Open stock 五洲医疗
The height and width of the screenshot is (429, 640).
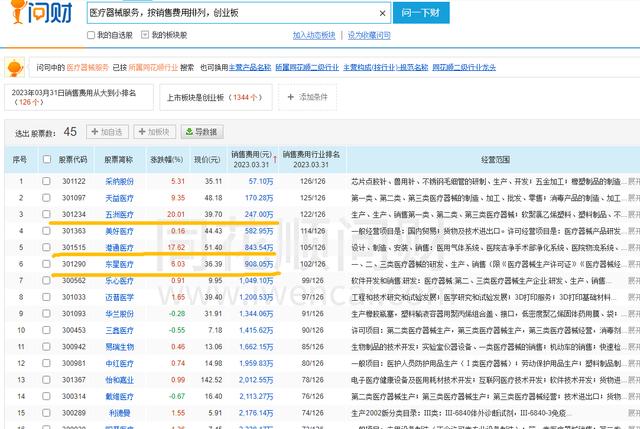point(119,214)
